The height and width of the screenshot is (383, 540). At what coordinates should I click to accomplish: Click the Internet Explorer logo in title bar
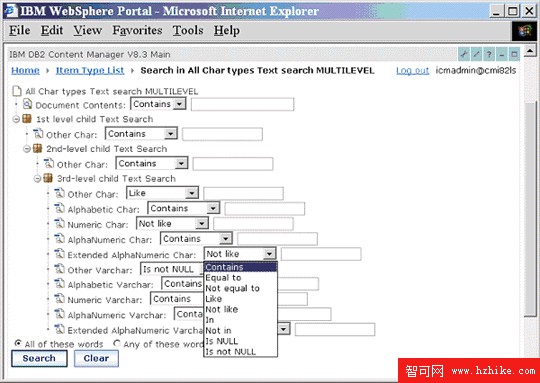(x=11, y=11)
